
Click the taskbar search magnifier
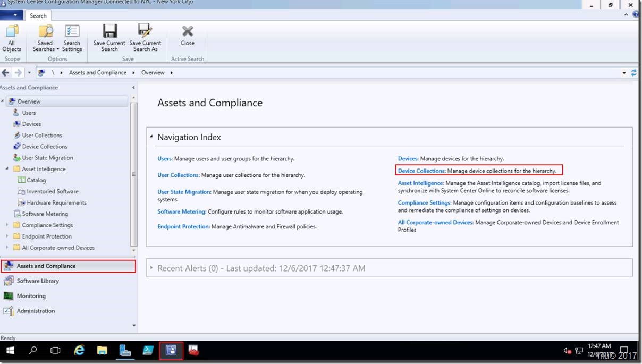pos(33,350)
